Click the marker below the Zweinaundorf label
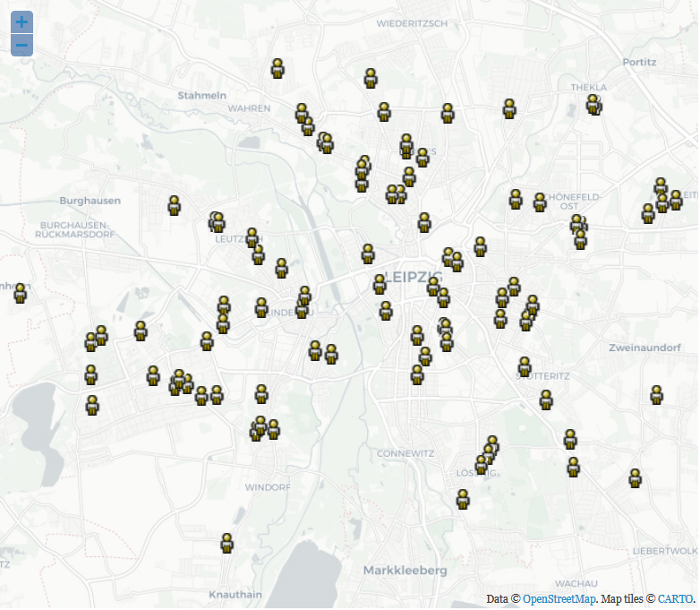 (x=656, y=395)
